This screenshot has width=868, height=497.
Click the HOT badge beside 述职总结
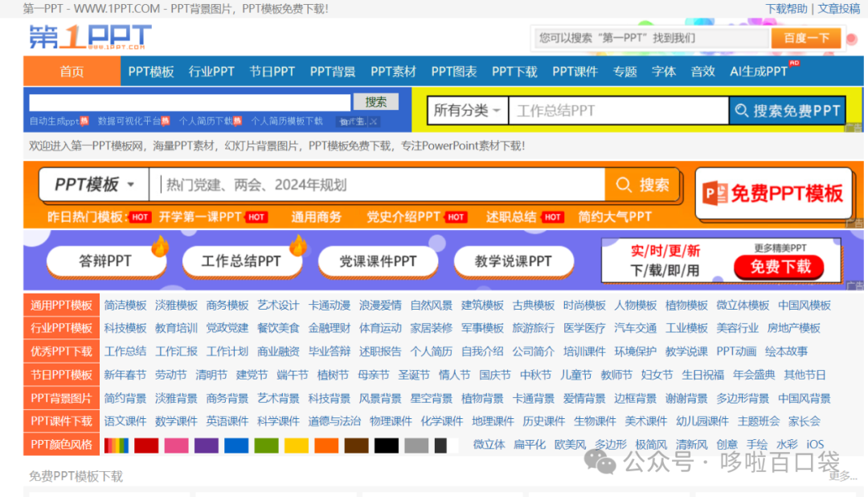click(x=552, y=216)
